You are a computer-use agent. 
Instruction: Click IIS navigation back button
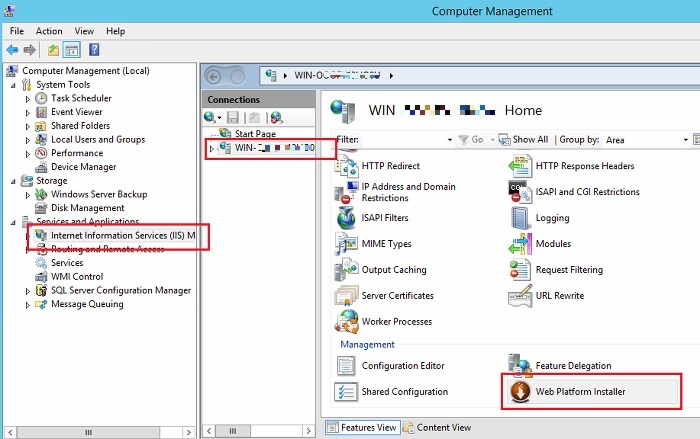click(213, 77)
